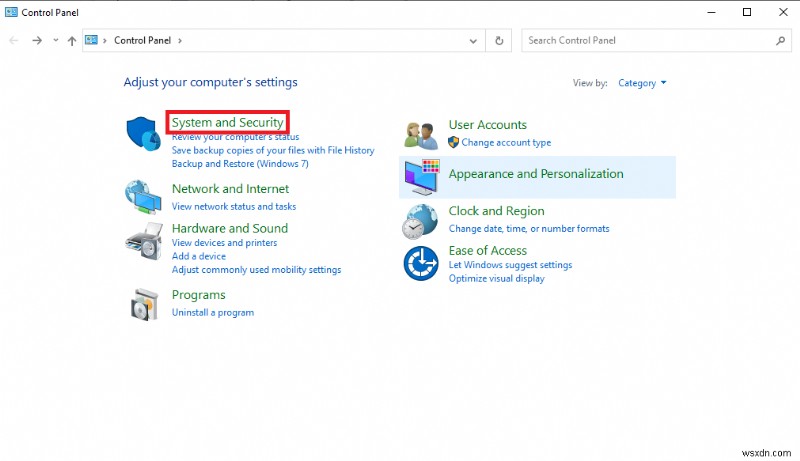Click the Control Panel title bar icon
This screenshot has height=461, width=800.
coord(11,12)
